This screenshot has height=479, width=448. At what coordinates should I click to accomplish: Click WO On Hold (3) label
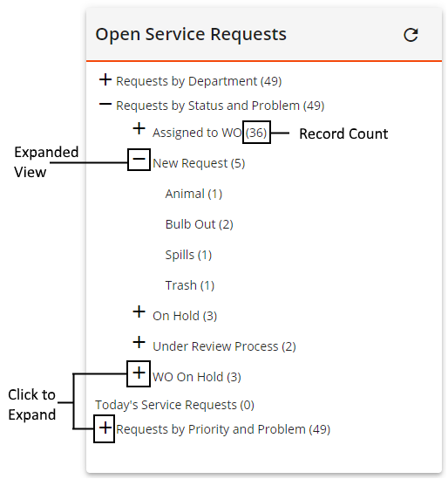[197, 377]
